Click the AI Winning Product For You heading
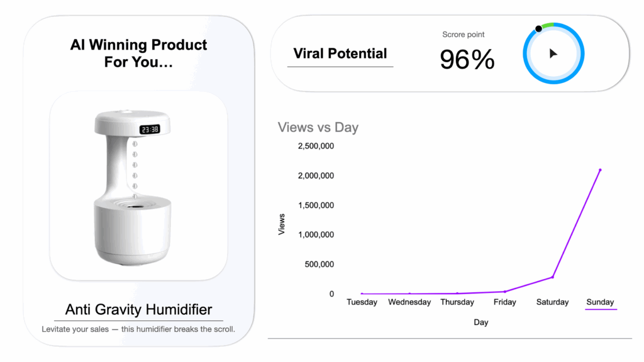Viewport: 644px width, 362px height. pos(138,53)
